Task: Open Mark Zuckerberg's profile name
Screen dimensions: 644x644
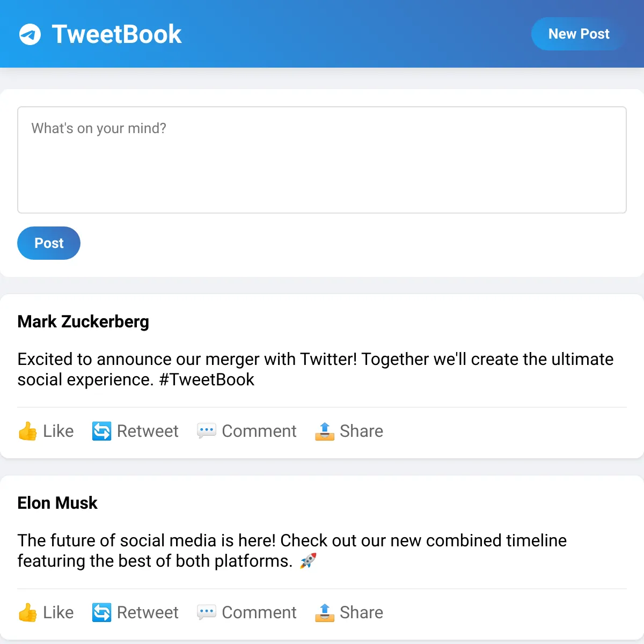Action: (x=83, y=321)
